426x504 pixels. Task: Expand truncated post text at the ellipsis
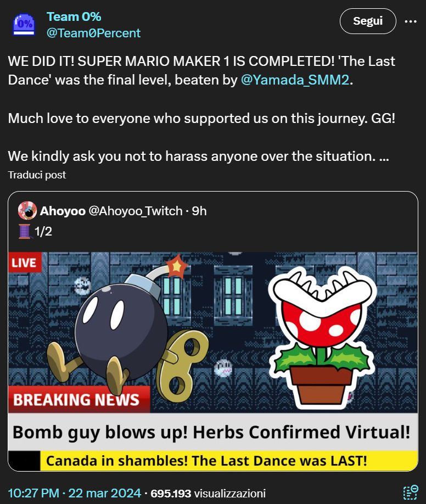click(384, 156)
